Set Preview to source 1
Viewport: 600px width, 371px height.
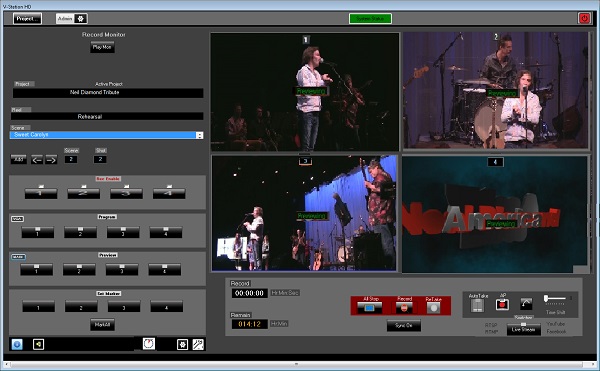coord(36,270)
